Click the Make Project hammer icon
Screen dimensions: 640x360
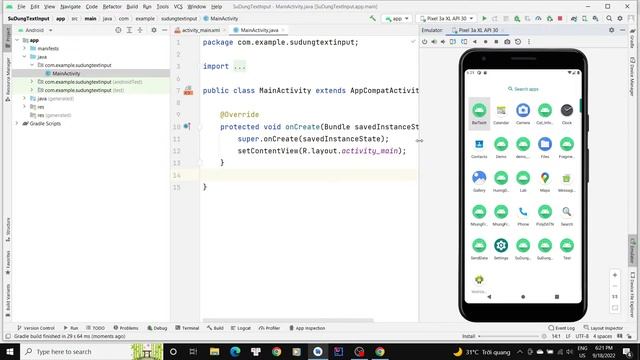click(x=373, y=18)
